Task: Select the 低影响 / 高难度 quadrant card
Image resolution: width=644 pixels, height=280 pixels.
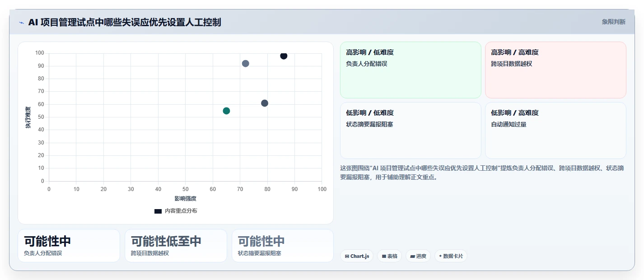Action: coord(555,131)
